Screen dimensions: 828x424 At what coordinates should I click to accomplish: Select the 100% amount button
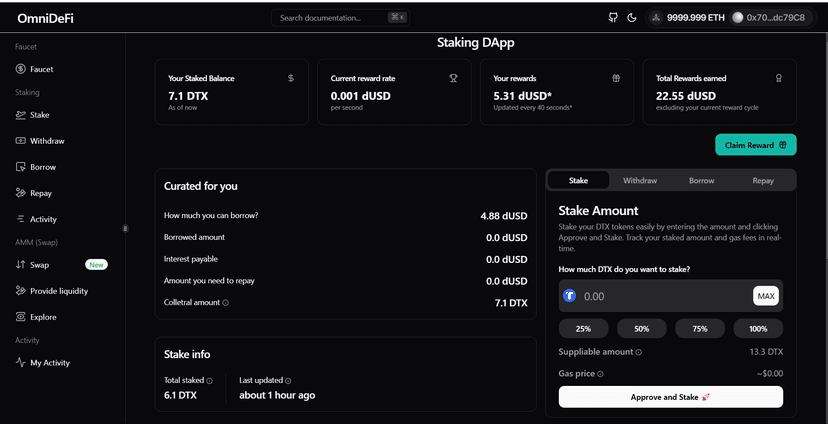(x=758, y=328)
